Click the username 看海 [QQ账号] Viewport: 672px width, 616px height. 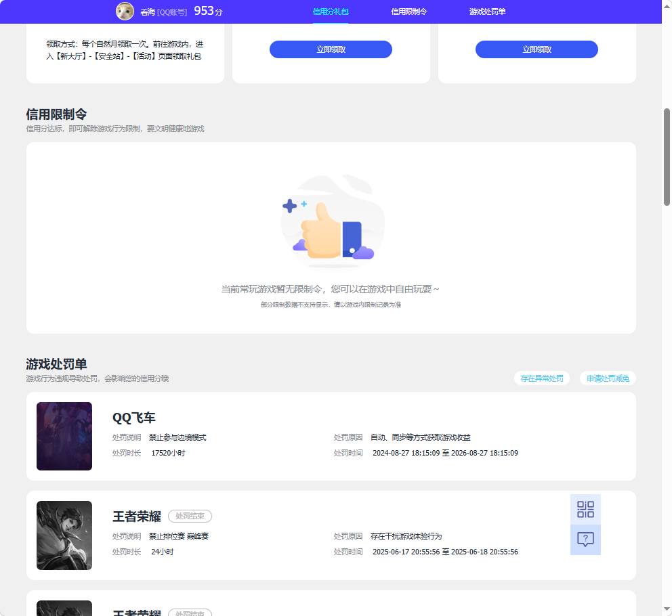click(x=163, y=12)
